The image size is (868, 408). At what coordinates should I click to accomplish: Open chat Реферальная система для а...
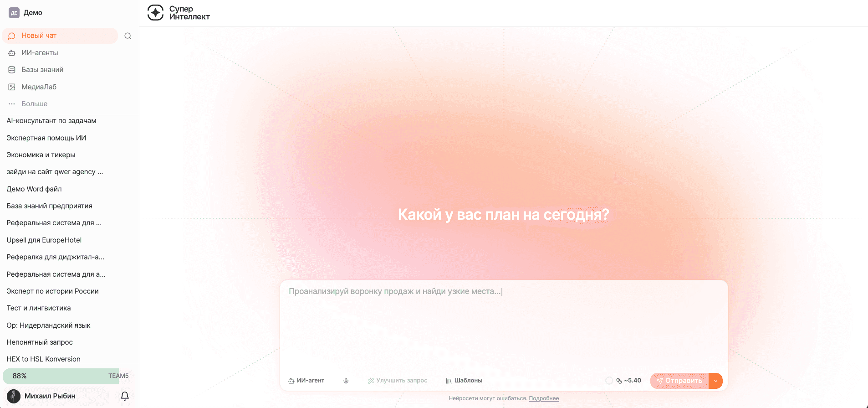click(56, 274)
